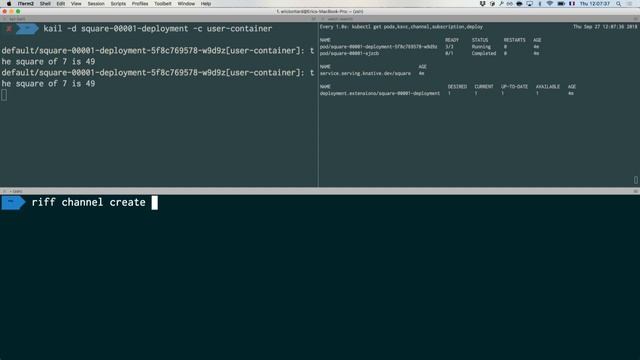
Task: Click the blue prompt arrow before kail command
Action: (27, 29)
